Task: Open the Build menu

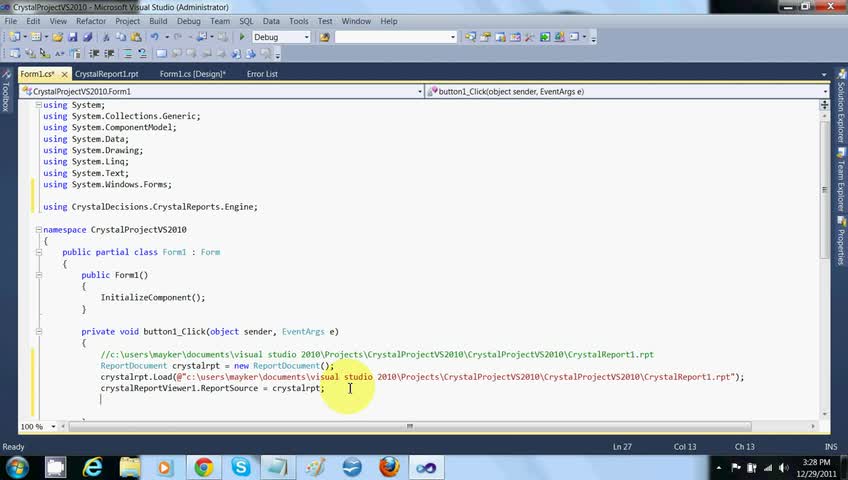Action: pos(158,21)
